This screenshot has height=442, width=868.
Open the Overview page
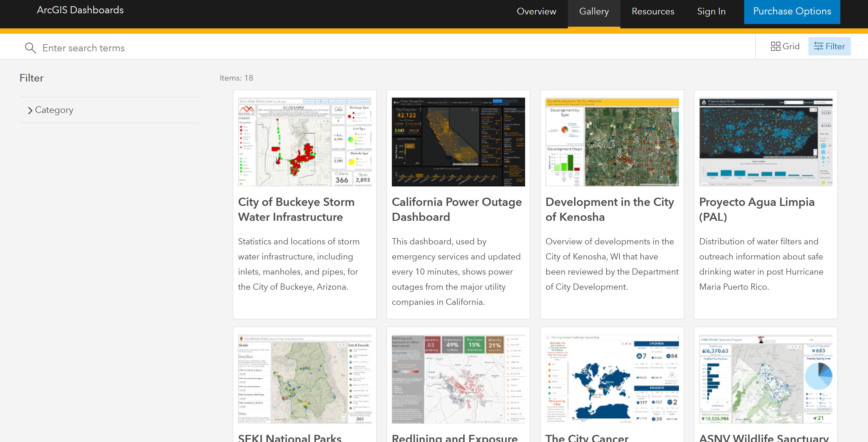tap(536, 11)
